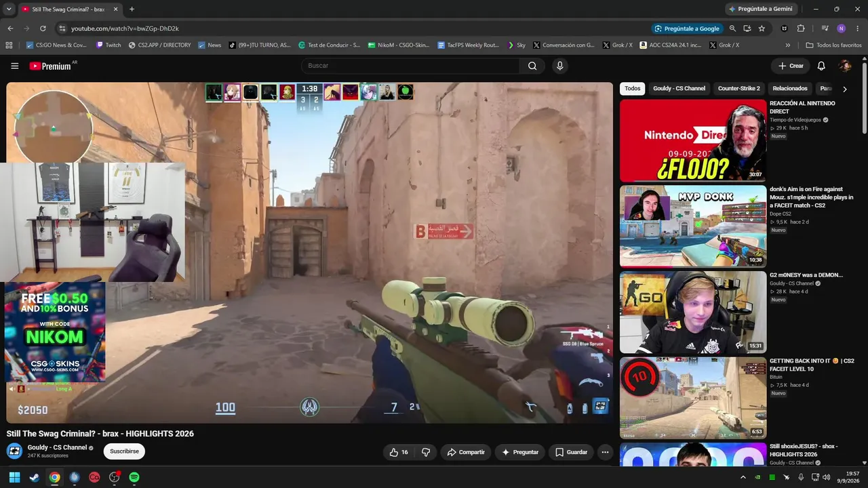
Task: Click the taskbar volume speaker icon
Action: tap(826, 477)
